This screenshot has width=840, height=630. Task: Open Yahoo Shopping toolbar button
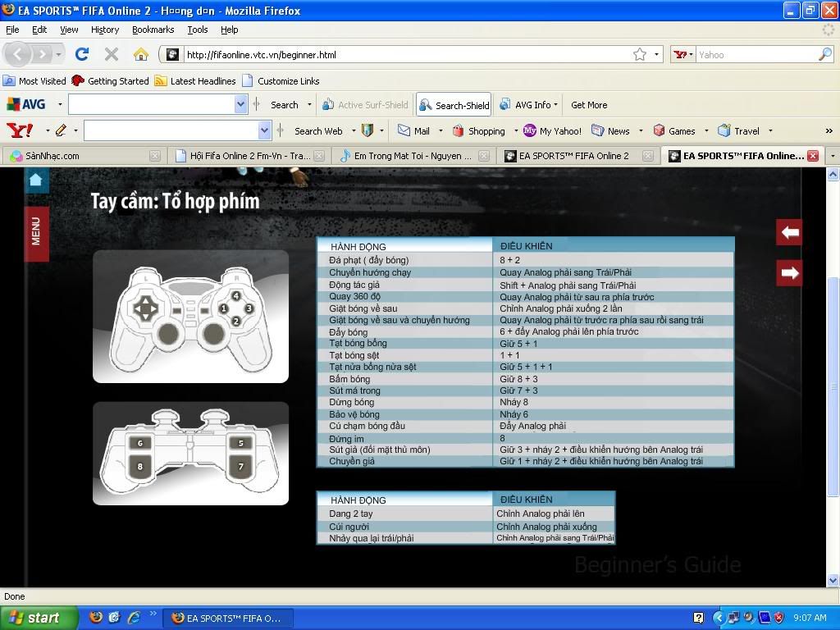click(x=478, y=130)
